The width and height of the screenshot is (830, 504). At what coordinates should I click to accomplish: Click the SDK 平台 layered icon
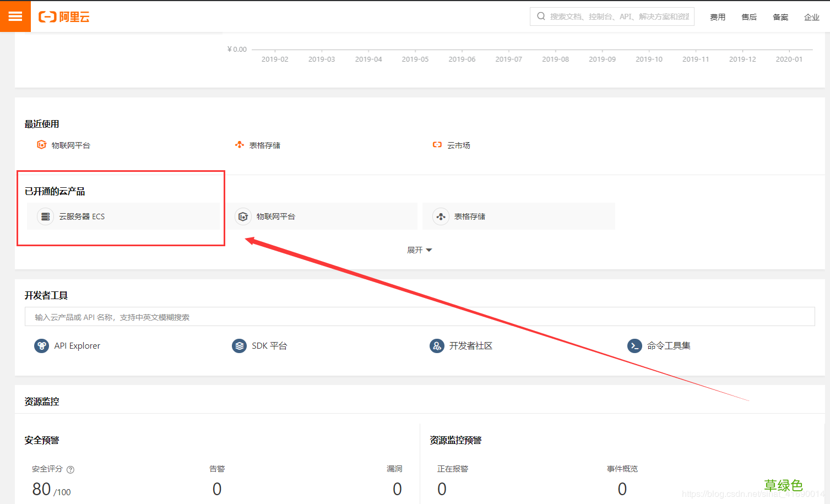tap(239, 346)
